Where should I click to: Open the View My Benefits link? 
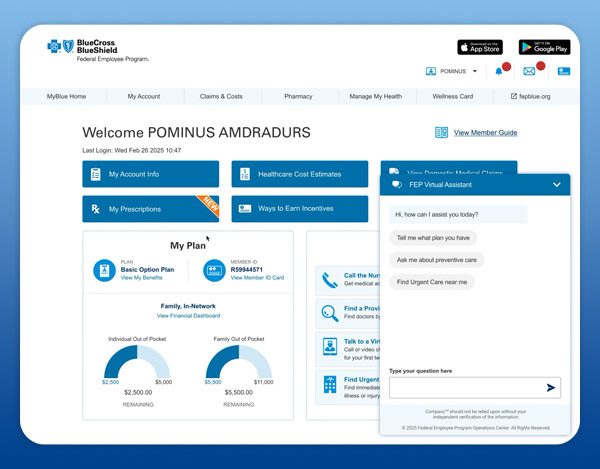(x=142, y=278)
